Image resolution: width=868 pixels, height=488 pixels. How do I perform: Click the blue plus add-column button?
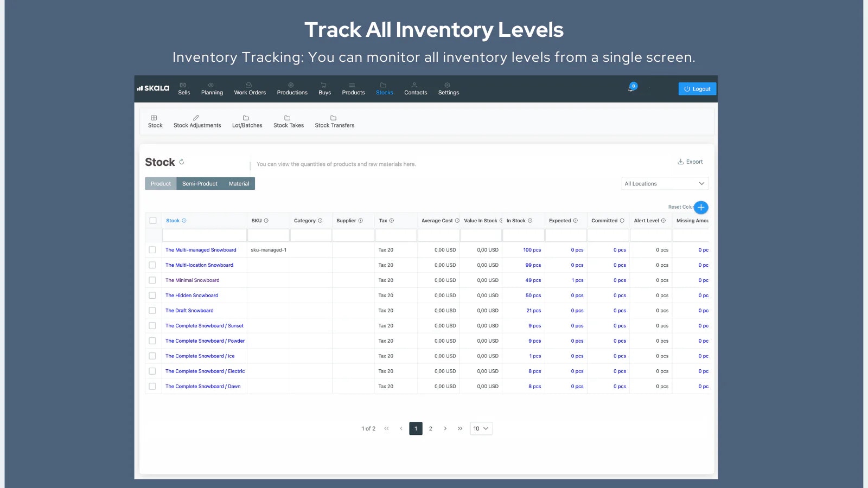[701, 207]
